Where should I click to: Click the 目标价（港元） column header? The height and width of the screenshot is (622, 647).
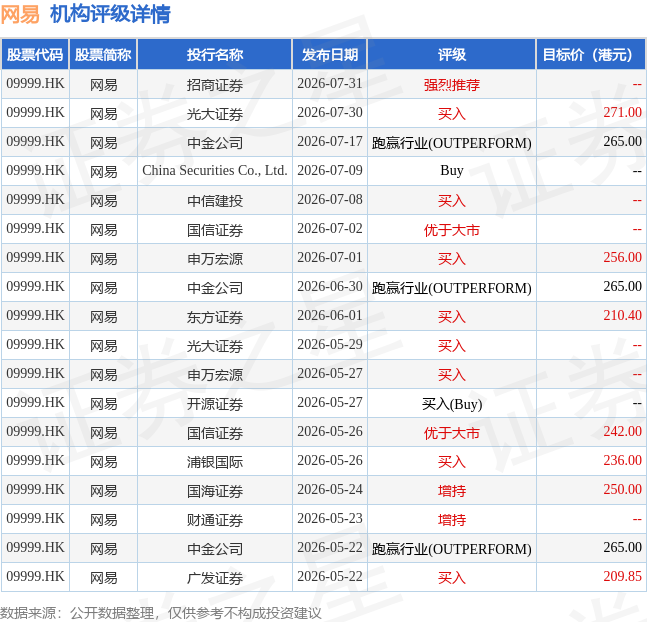[x=591, y=54]
